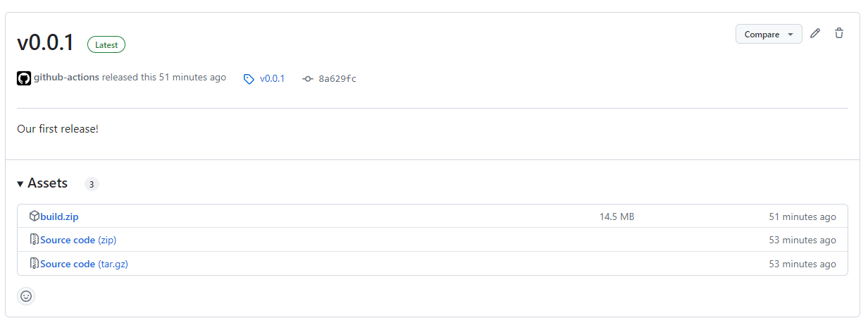Click the pencil edit release icon

pos(815,33)
